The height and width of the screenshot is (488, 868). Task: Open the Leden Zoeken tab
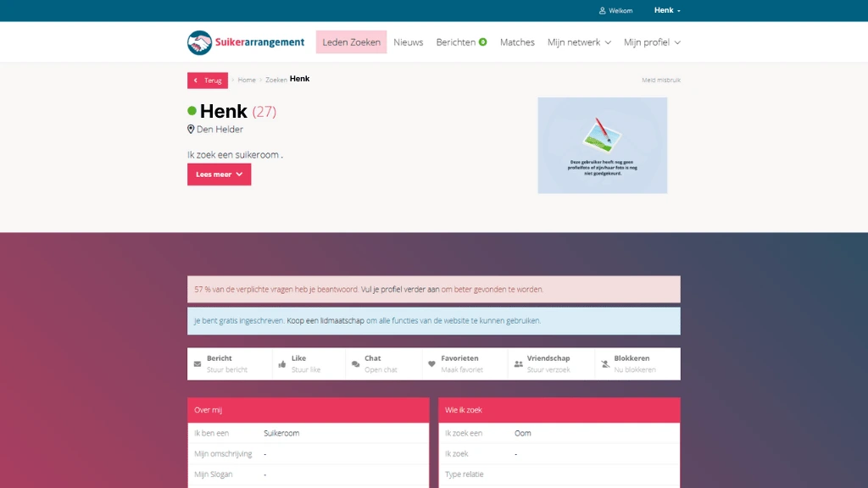[x=351, y=42]
